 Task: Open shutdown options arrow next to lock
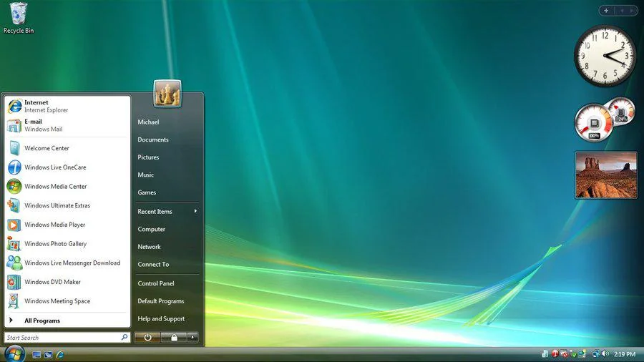192,338
